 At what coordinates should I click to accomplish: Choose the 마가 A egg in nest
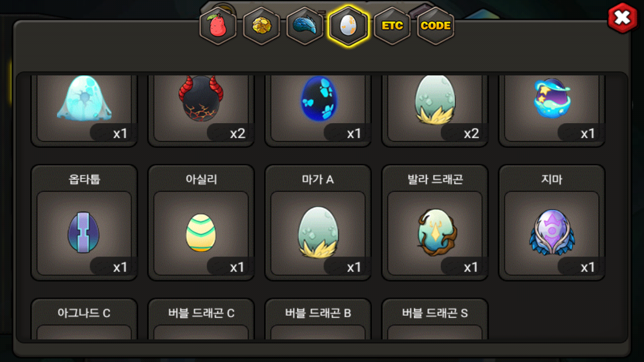coord(318,223)
